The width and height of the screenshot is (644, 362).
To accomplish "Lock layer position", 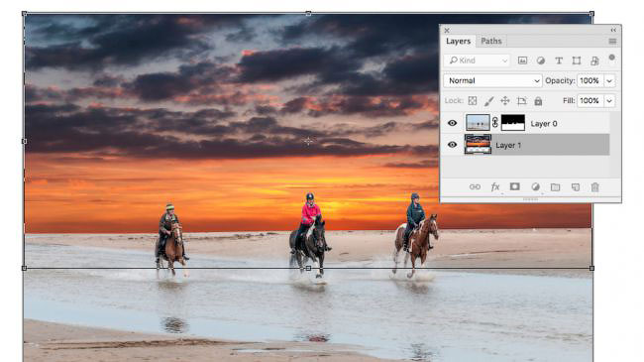I will point(505,101).
